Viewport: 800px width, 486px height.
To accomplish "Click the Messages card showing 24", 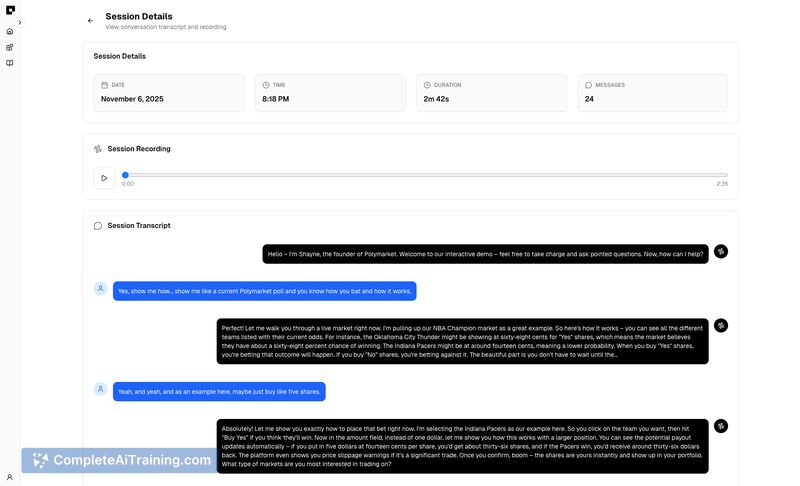I will pos(652,92).
